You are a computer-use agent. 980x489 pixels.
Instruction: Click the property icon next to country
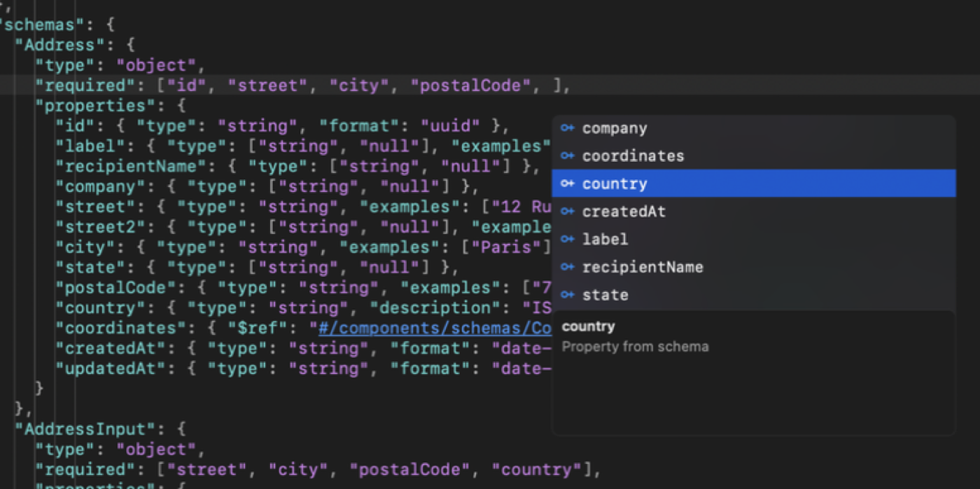567,184
